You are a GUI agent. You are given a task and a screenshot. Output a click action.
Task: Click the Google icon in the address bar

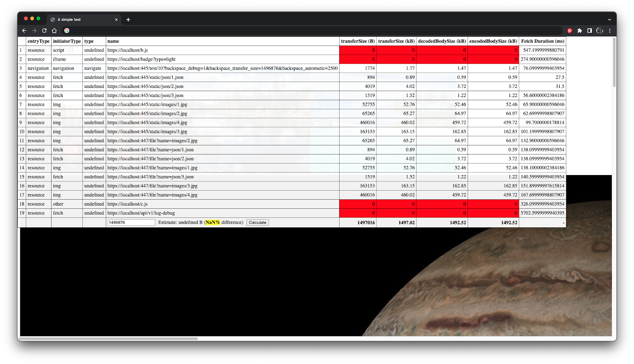[x=67, y=30]
